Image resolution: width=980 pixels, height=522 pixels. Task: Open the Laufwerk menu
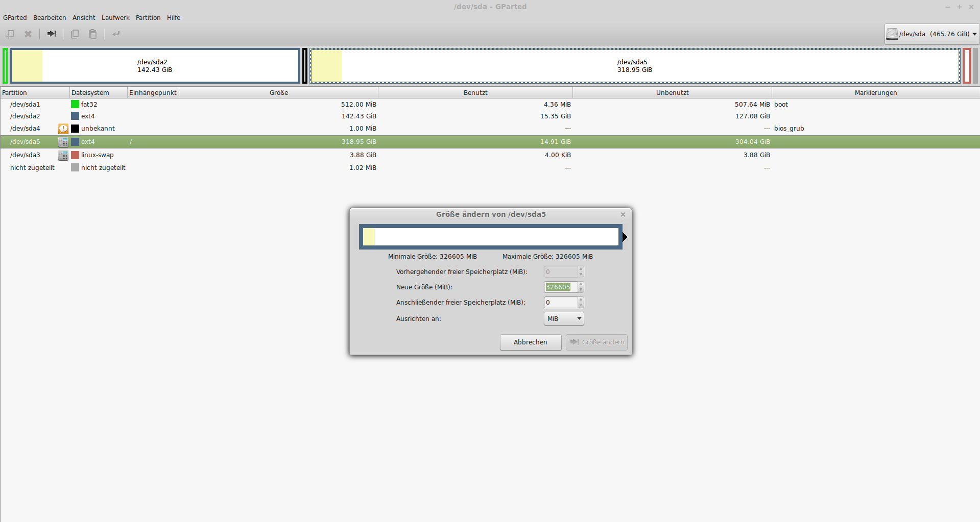point(115,17)
